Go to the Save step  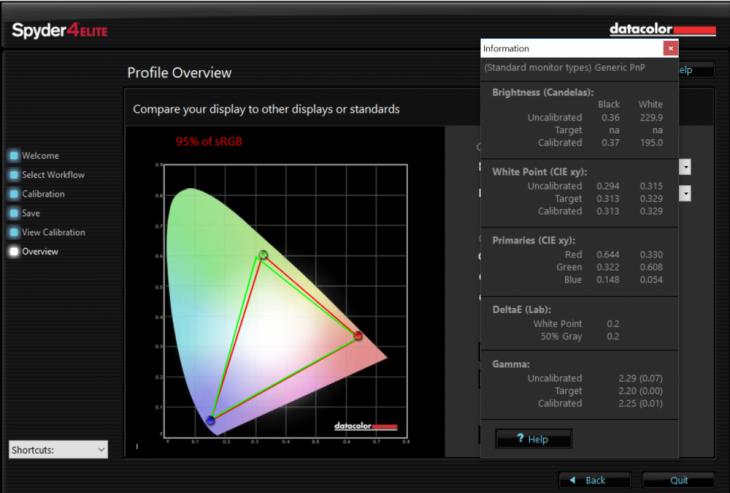click(x=31, y=213)
